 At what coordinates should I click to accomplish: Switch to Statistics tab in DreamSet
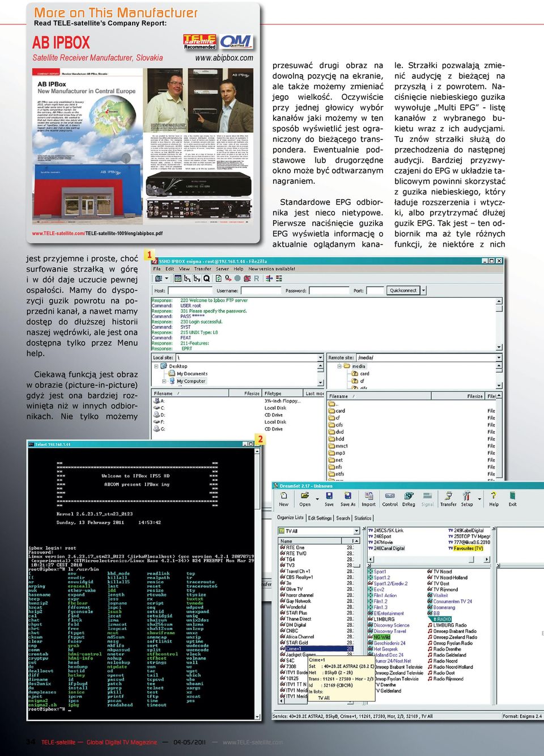363,518
